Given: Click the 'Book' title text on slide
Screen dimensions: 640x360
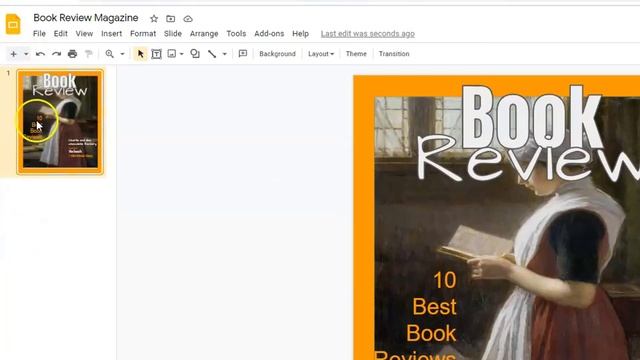Looking at the screenshot, I should 533,116.
